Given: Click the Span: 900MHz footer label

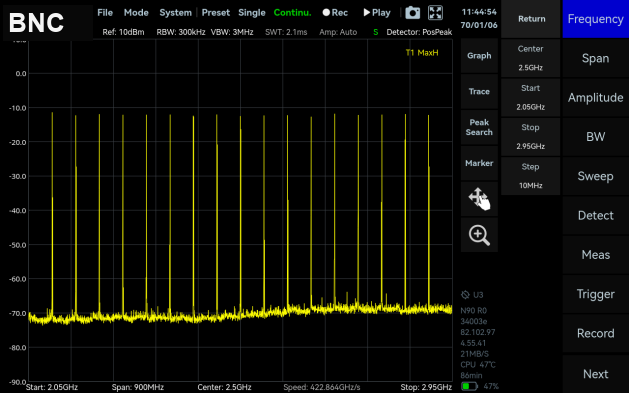Looking at the screenshot, I should coord(138,387).
